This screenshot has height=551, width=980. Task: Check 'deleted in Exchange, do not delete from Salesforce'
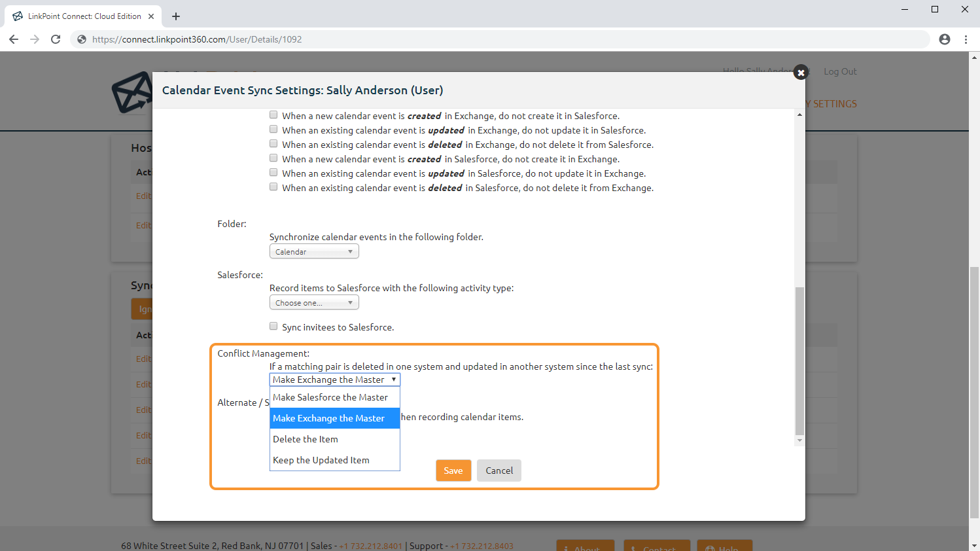(x=273, y=144)
